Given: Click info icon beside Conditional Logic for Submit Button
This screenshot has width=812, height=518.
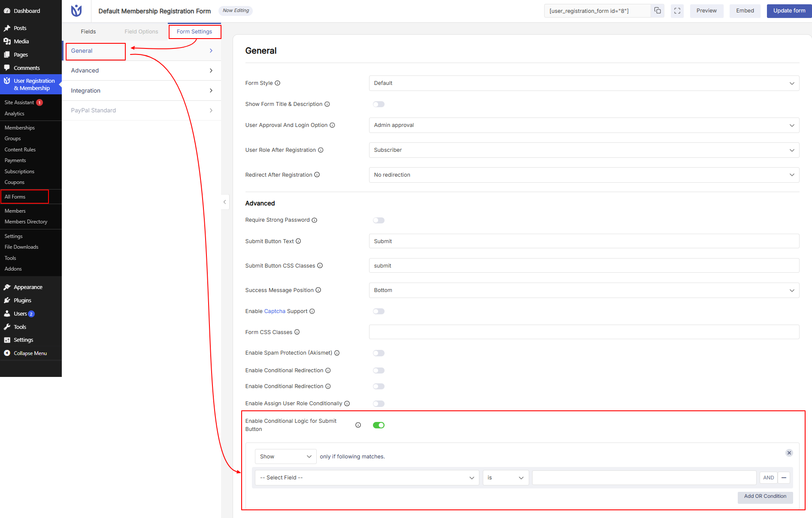Looking at the screenshot, I should click(x=358, y=425).
